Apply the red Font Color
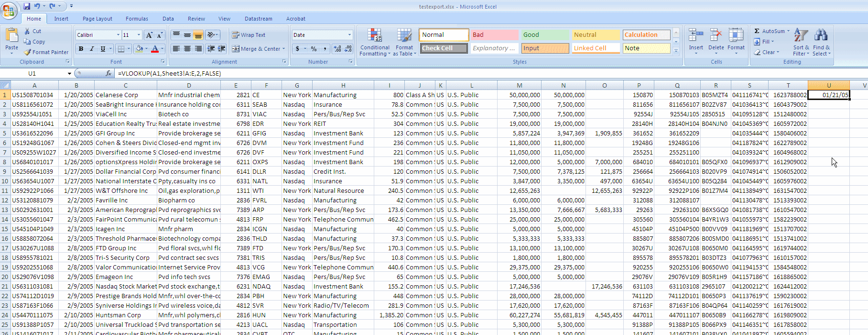The height and width of the screenshot is (335, 868). click(154, 49)
